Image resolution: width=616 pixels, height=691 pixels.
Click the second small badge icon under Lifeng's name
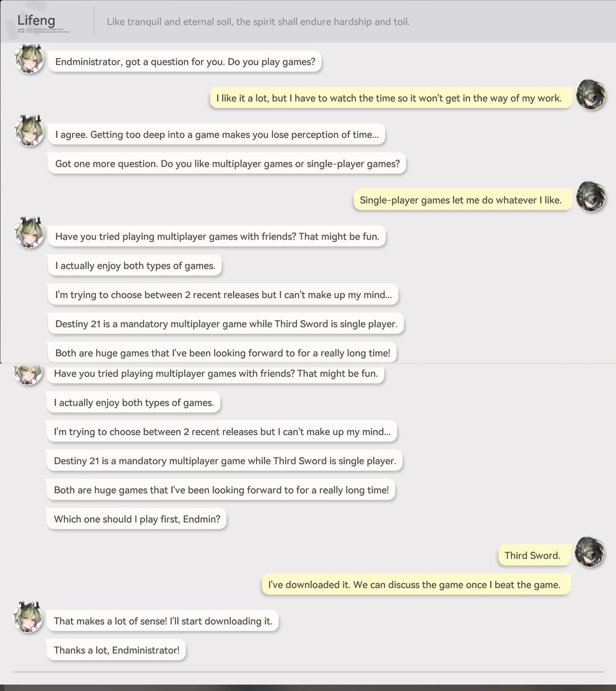coord(29,31)
